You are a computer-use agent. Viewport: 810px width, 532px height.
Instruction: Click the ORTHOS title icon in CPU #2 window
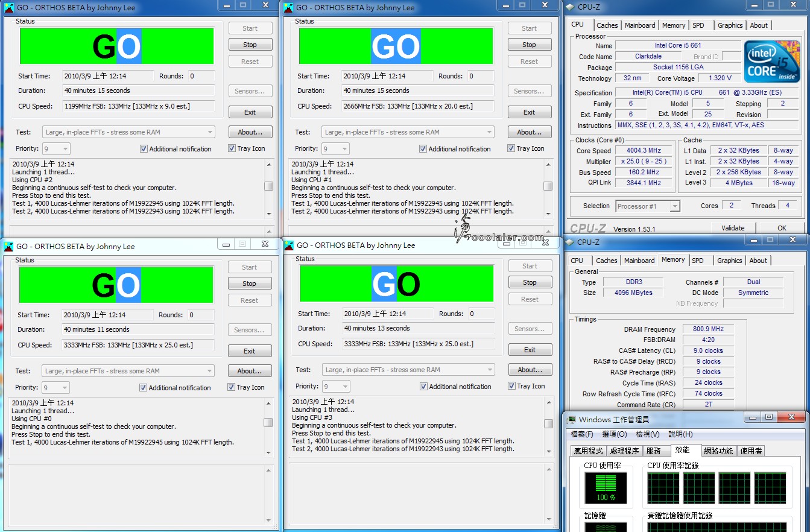tap(9, 8)
